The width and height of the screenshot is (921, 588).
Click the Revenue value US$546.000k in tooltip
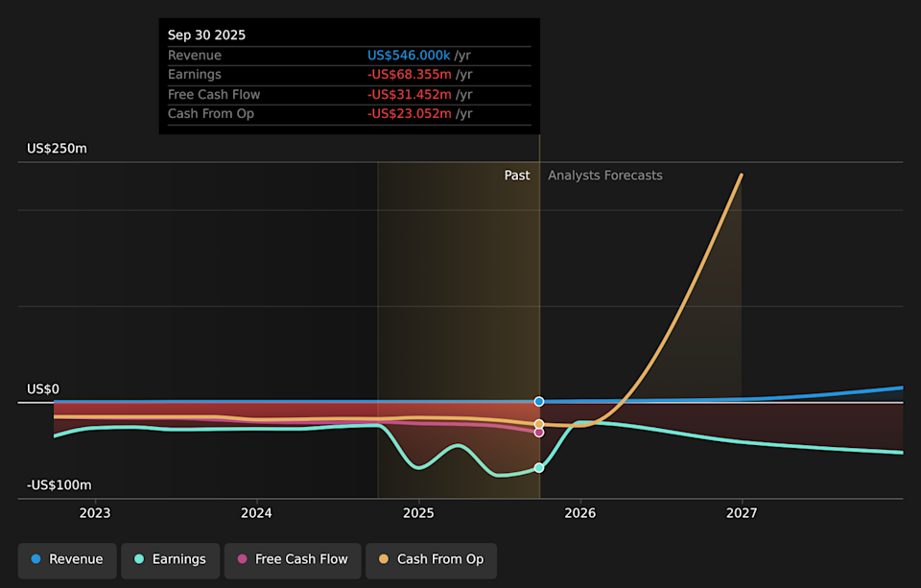click(409, 56)
